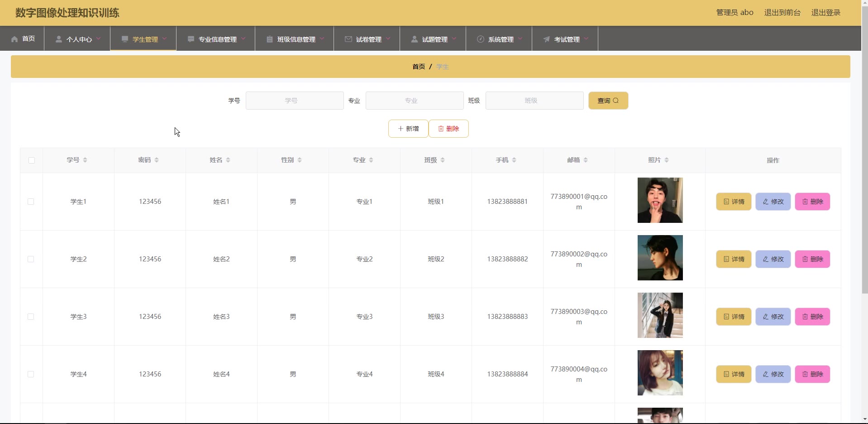The width and height of the screenshot is (868, 424).
Task: Sort by 学号 column arrows
Action: pos(85,160)
